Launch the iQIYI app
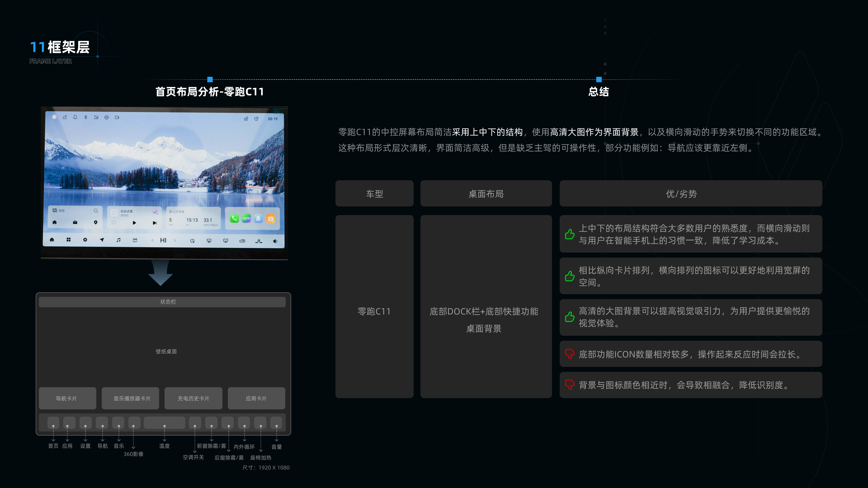Viewport: 868px width, 488px height. tap(246, 218)
